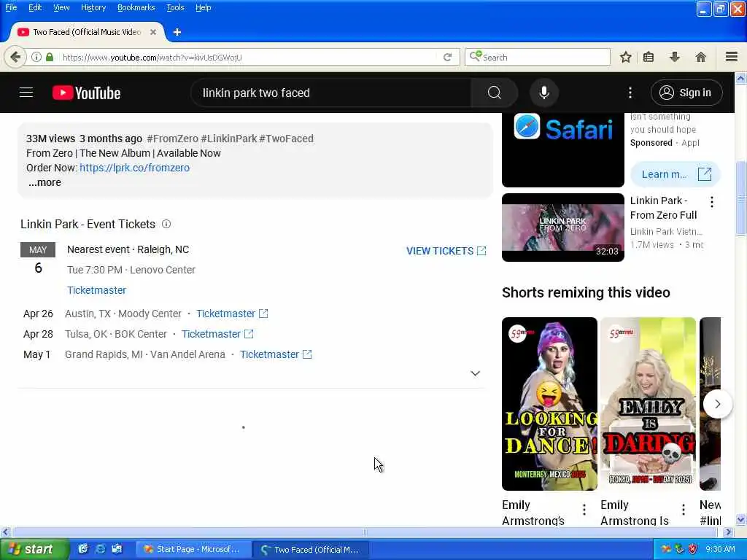Click Two Faced taskbar window button
This screenshot has width=747, height=560.
(309, 549)
